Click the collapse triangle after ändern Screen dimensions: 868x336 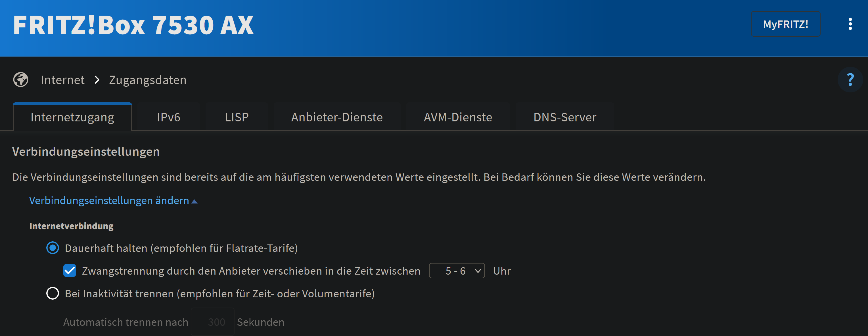click(194, 201)
